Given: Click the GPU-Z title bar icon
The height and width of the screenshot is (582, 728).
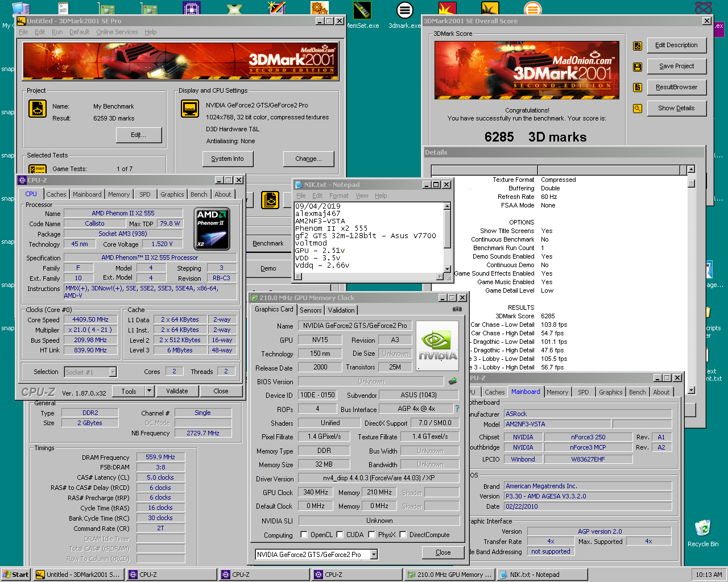Looking at the screenshot, I should (x=254, y=298).
